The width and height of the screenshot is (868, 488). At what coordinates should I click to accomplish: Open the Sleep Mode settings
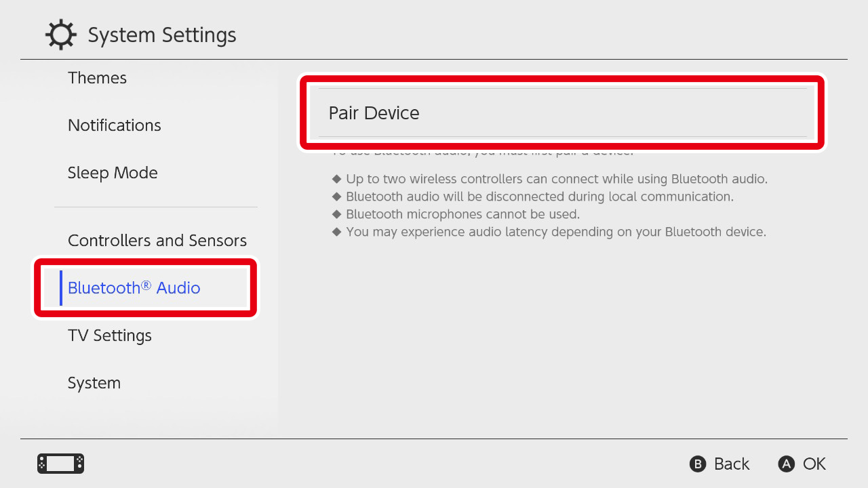[x=113, y=172]
